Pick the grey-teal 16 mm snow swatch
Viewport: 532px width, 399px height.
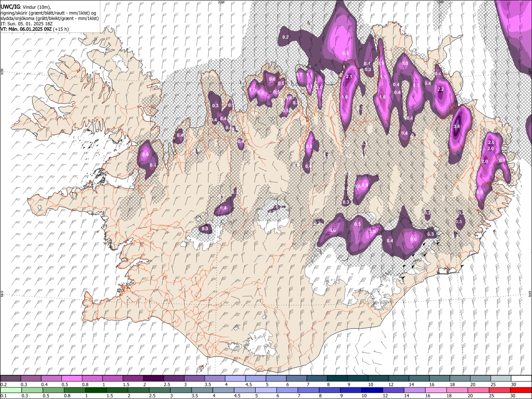click(439, 378)
